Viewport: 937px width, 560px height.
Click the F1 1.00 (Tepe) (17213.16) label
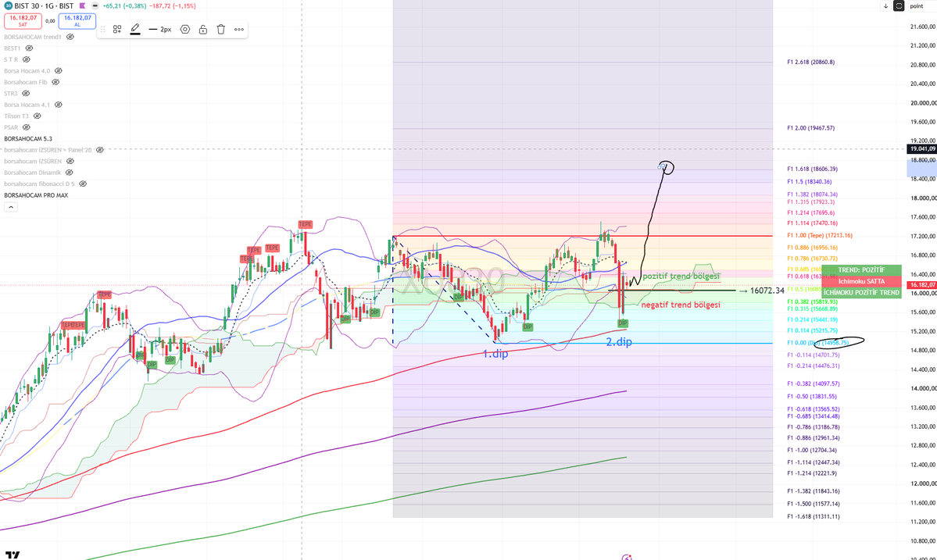819,236
